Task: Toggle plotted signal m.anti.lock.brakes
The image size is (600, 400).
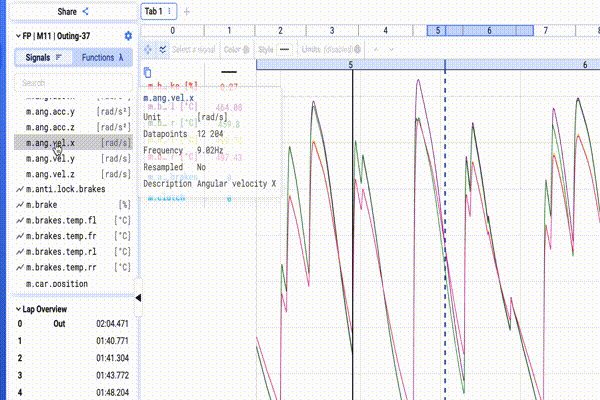Action: [x=73, y=189]
